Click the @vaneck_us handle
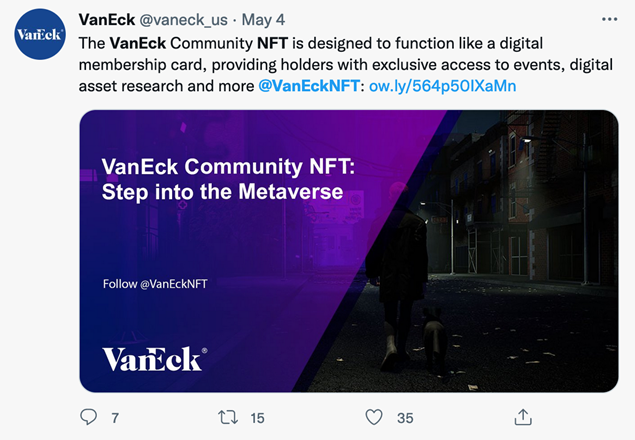Screen dimensions: 635x440 [x=183, y=20]
